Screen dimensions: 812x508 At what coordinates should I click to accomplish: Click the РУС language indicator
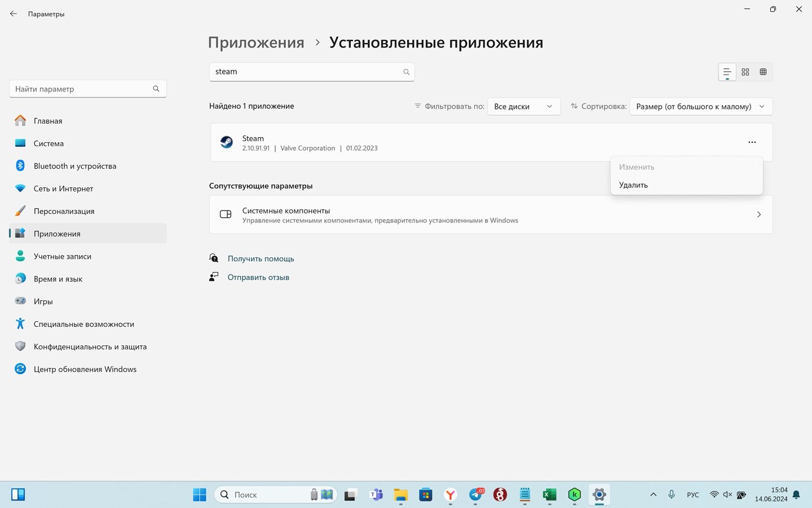pyautogui.click(x=693, y=495)
